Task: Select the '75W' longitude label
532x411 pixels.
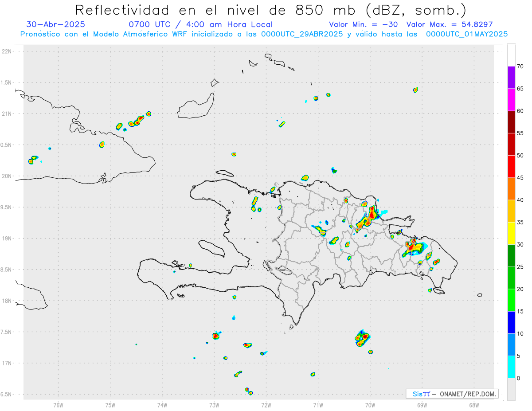Action: pos(110,405)
